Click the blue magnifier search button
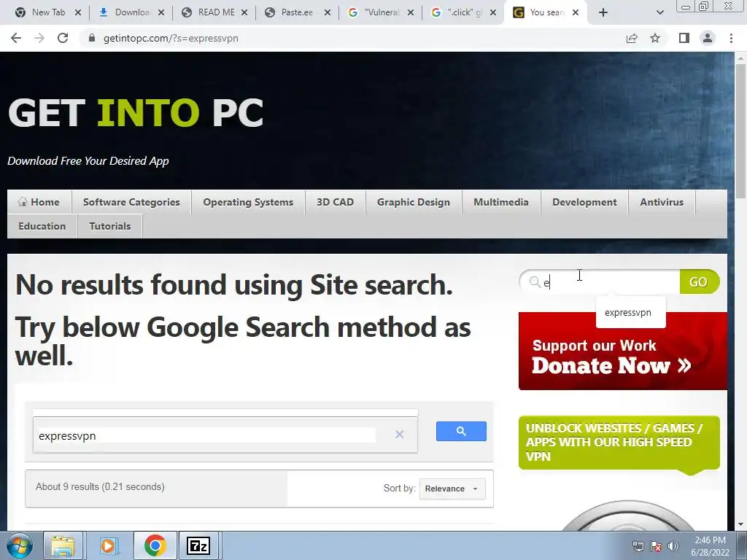The image size is (747, 560). pyautogui.click(x=461, y=432)
